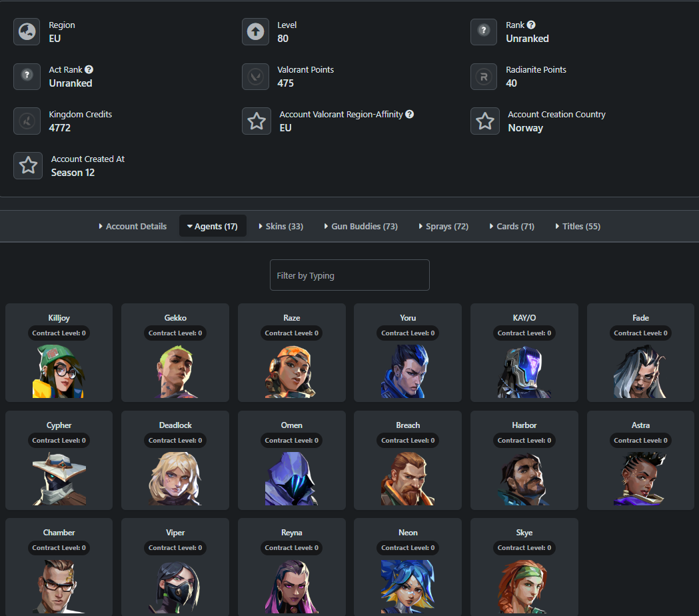Click the Kingdom Credits icon
The image size is (699, 616).
point(27,121)
